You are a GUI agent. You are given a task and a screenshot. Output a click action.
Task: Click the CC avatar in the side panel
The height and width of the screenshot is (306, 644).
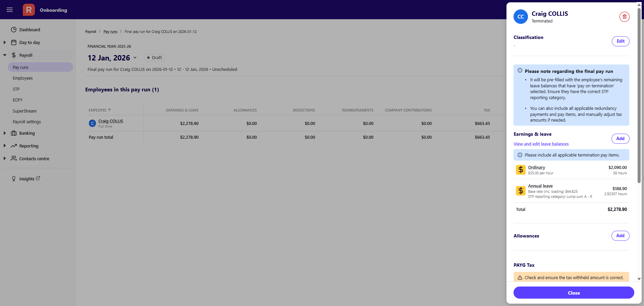[521, 17]
